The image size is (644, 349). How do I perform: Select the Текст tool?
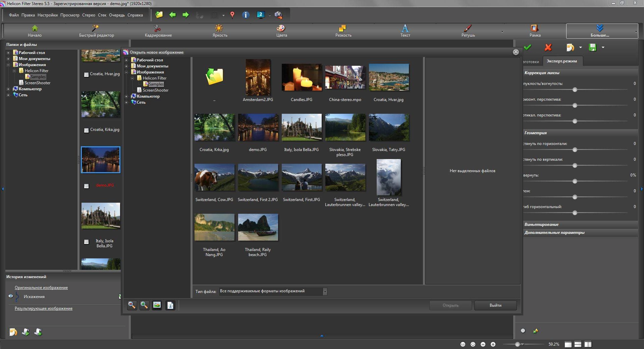pyautogui.click(x=405, y=31)
